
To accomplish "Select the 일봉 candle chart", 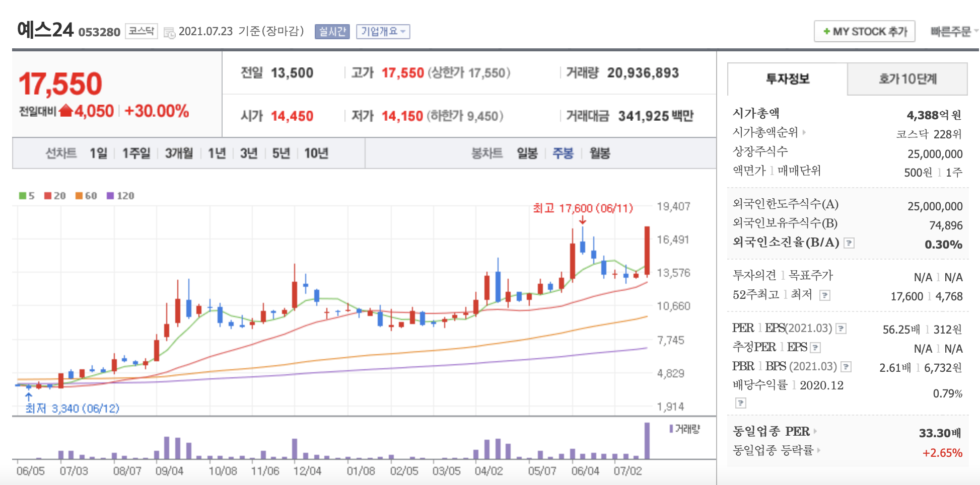I will [x=527, y=153].
